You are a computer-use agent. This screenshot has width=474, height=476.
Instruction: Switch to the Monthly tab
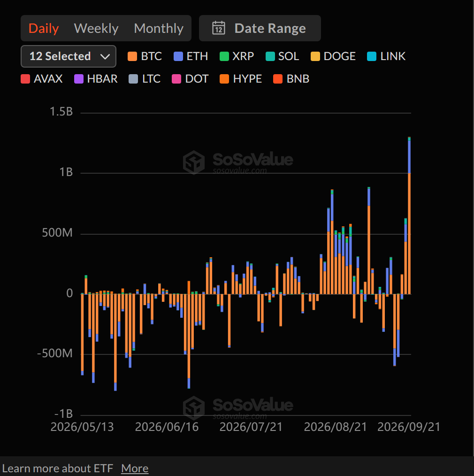(159, 29)
